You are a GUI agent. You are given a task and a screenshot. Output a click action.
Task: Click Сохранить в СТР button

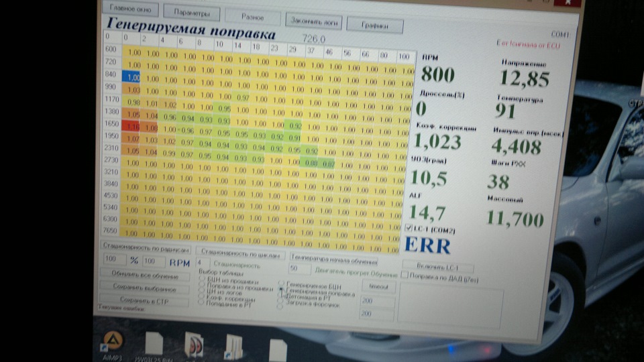tap(144, 300)
